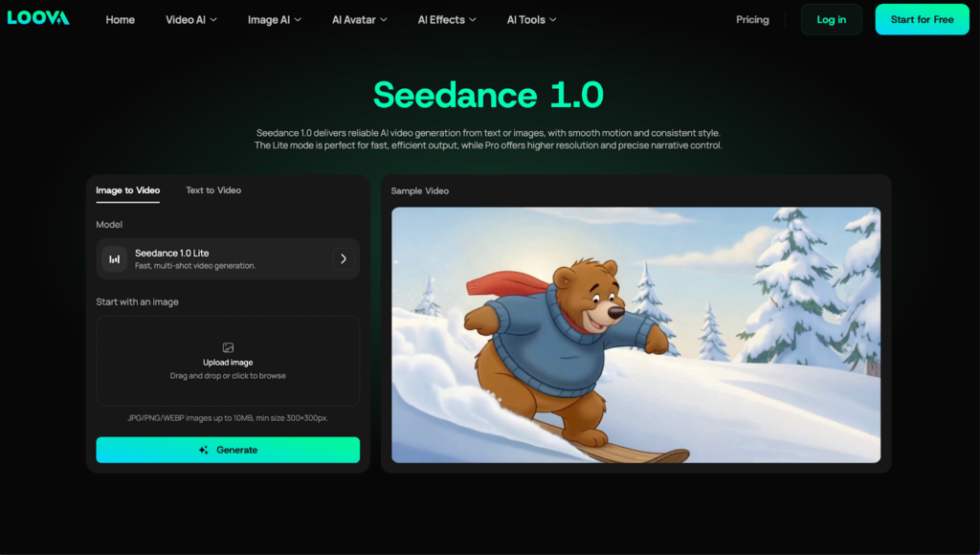Open the AI Avatar dropdown menu
The height and width of the screenshot is (555, 980).
(359, 20)
